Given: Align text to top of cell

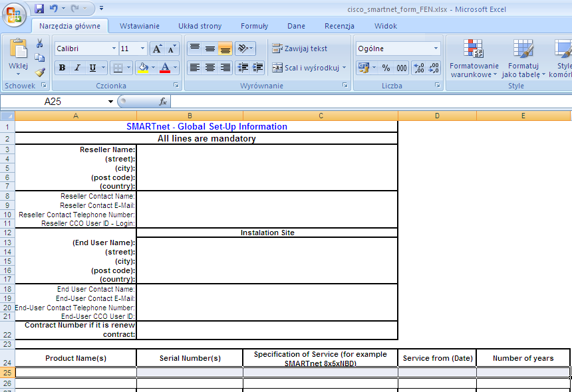Looking at the screenshot, I should coord(195,49).
